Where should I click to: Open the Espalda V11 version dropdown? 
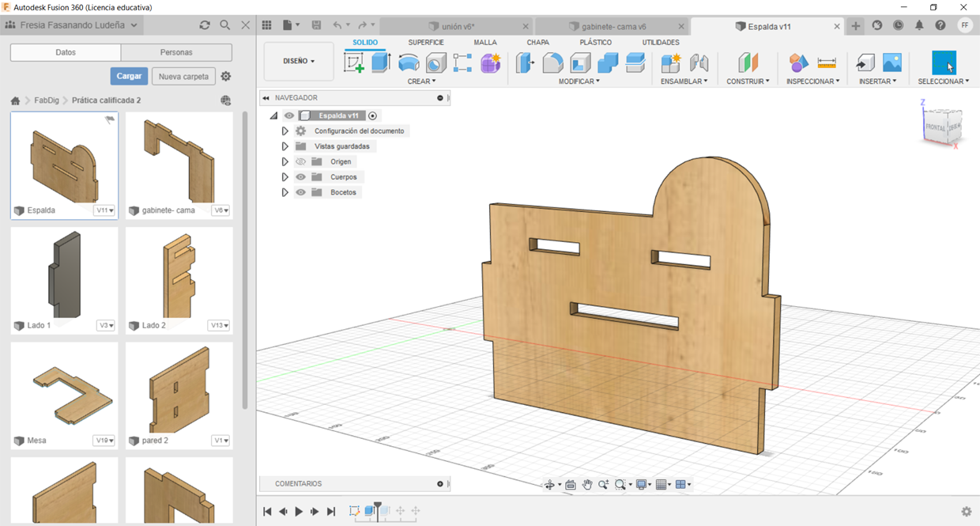[x=104, y=210]
